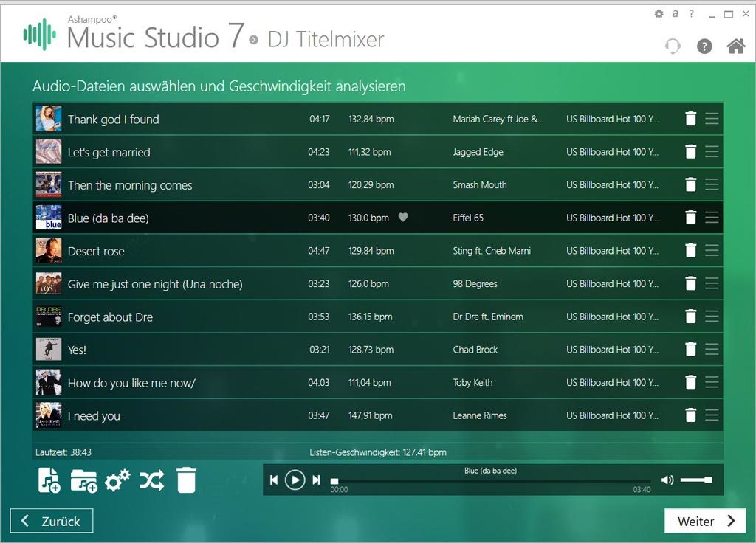
Task: Select the track 'Then the morning comes'
Action: [x=130, y=185]
